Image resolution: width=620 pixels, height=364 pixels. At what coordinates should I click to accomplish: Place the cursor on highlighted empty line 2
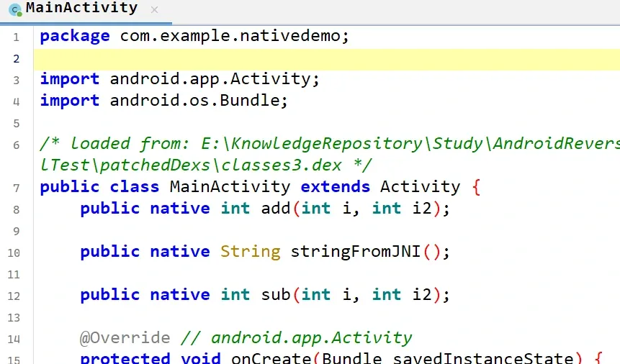[327, 59]
